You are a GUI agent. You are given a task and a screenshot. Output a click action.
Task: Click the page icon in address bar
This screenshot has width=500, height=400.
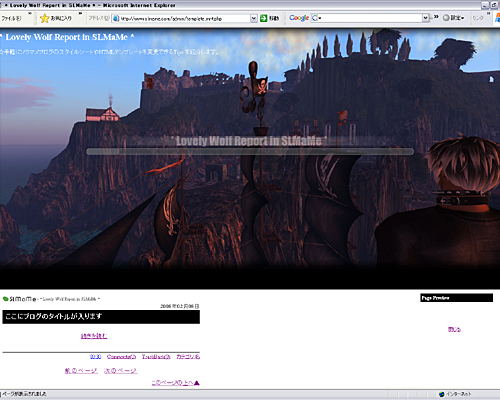[116, 18]
